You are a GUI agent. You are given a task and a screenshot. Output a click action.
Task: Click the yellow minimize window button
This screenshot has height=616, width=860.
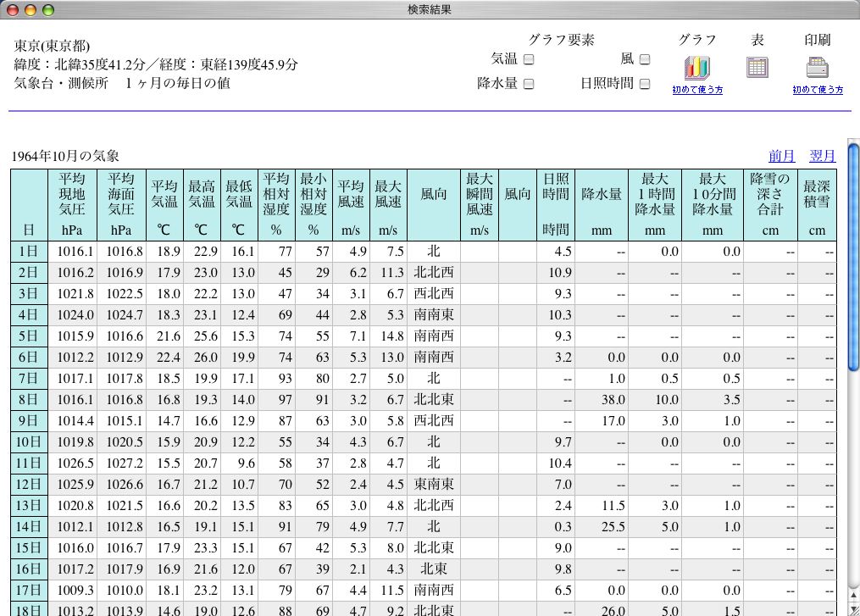click(x=31, y=10)
